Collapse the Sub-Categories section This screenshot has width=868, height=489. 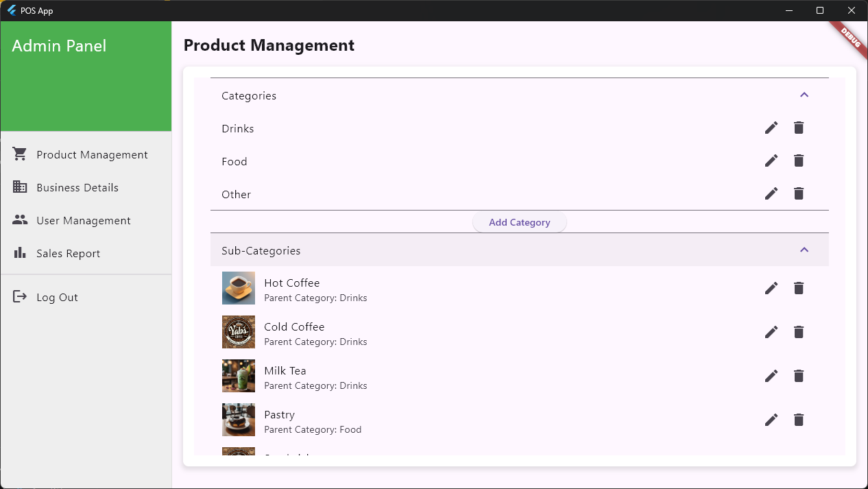pos(804,250)
